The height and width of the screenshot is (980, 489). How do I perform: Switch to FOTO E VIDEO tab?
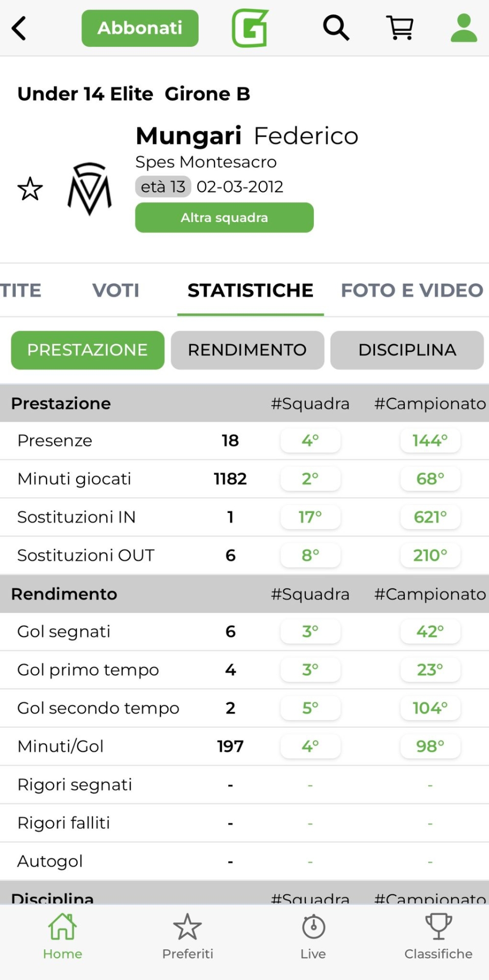[x=411, y=290]
